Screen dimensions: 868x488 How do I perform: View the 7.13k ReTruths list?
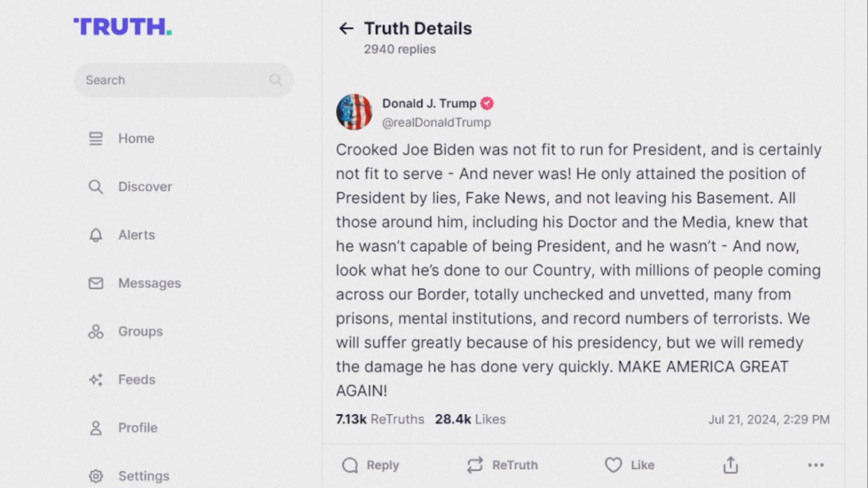tap(380, 419)
